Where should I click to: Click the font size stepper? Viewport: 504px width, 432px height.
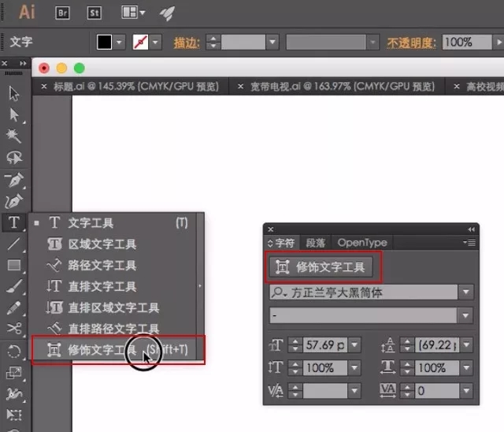coord(295,344)
